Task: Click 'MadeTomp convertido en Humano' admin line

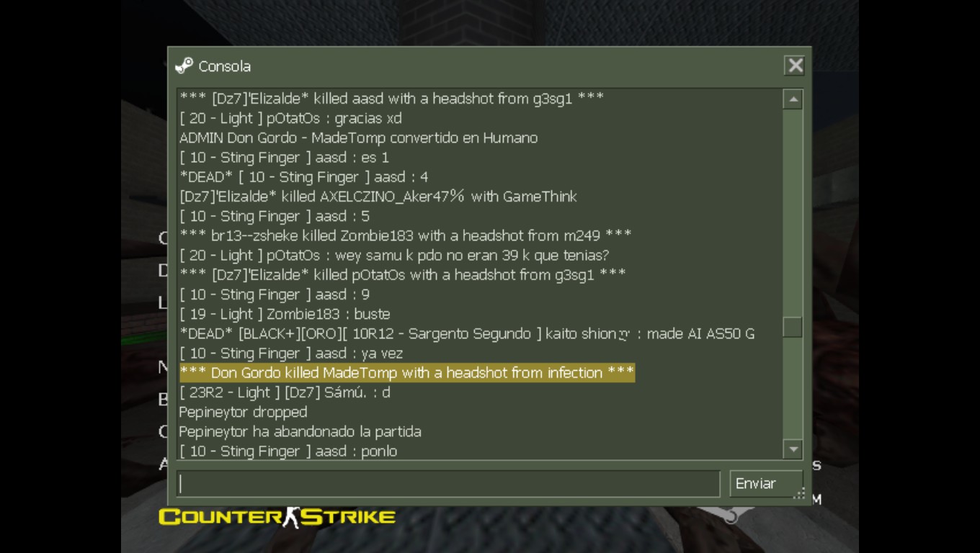Action: (x=358, y=138)
